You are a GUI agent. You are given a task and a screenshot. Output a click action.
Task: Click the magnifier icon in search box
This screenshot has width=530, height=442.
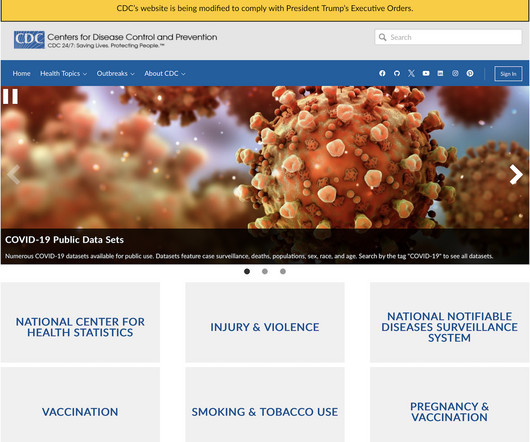[382, 37]
